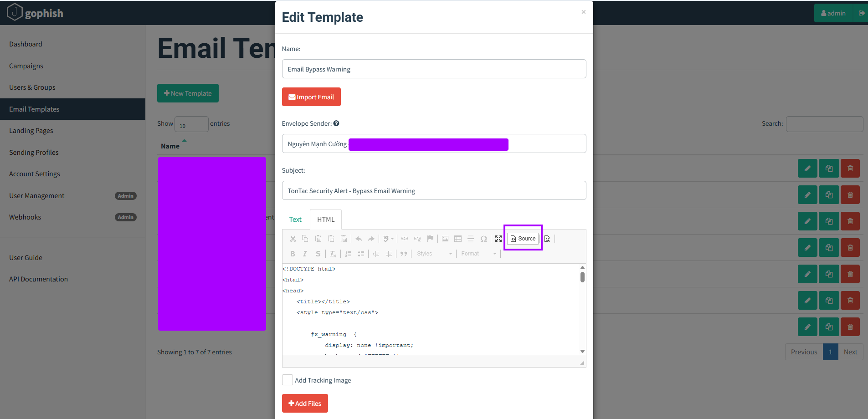Open the spell checker dropdown arrow
The height and width of the screenshot is (419, 868).
point(392,239)
